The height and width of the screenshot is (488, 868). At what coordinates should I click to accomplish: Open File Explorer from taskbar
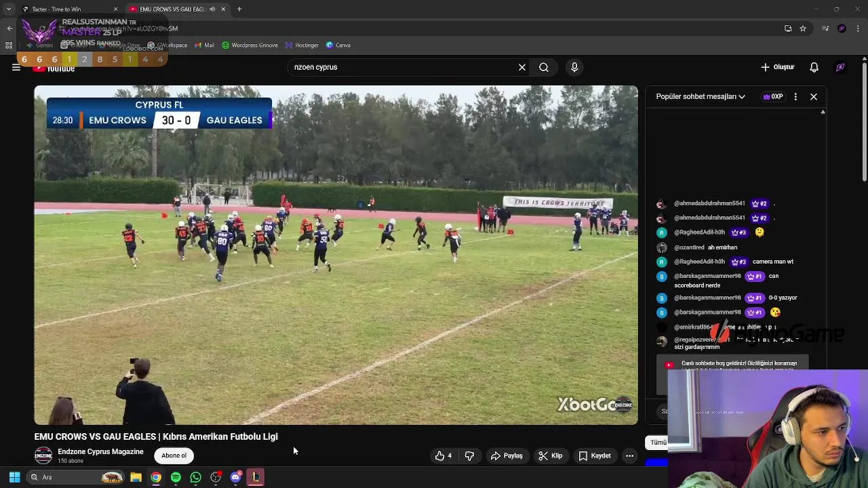tap(136, 477)
